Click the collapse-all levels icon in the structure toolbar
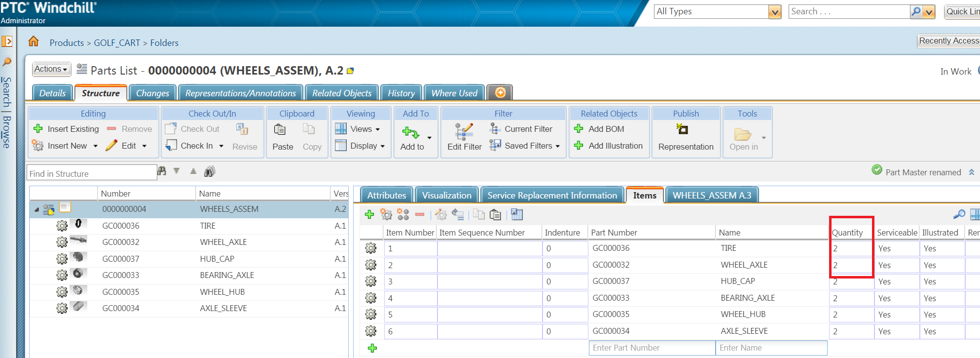980x358 pixels. (x=193, y=171)
